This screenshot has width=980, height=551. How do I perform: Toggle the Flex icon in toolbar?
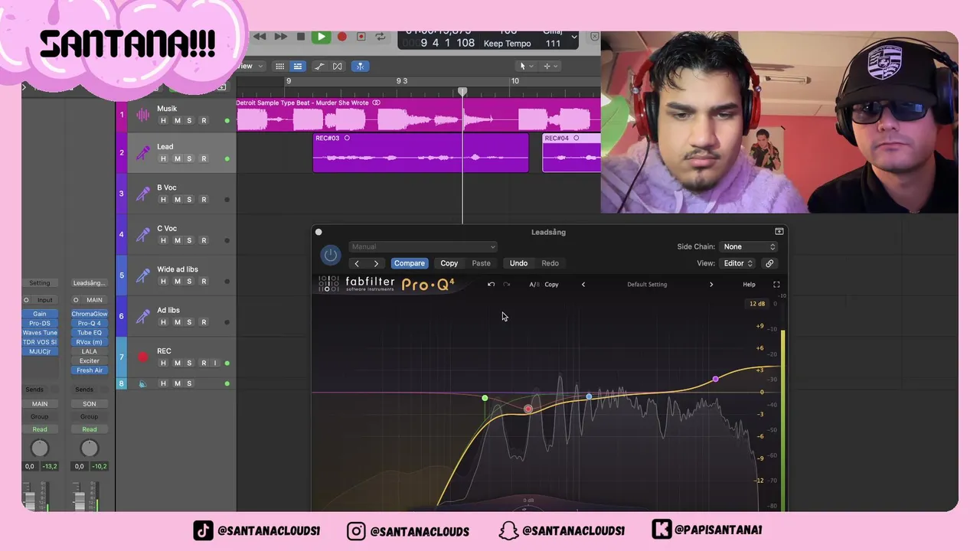(x=338, y=67)
